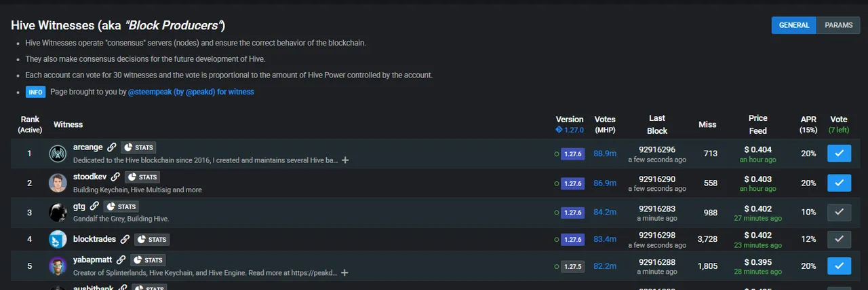This screenshot has width=868, height=290.
Task: Click arcange profile avatar
Action: pyautogui.click(x=58, y=153)
